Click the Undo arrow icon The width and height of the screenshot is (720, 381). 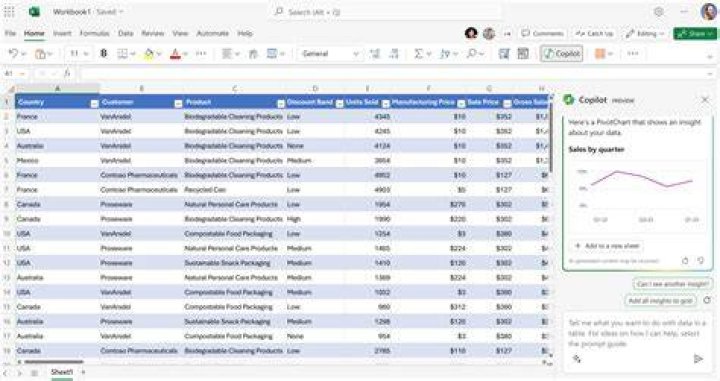[x=13, y=54]
